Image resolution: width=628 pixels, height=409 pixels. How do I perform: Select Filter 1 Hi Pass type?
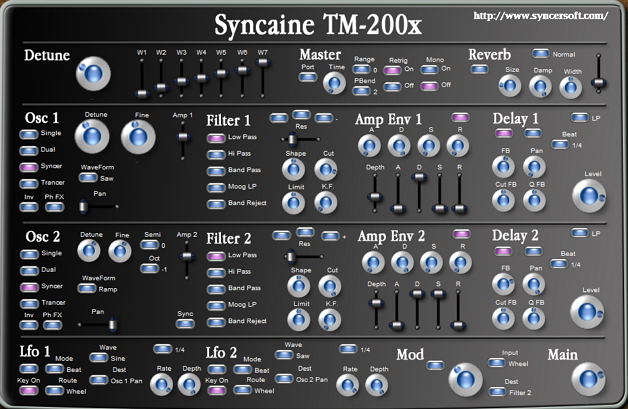pyautogui.click(x=216, y=155)
